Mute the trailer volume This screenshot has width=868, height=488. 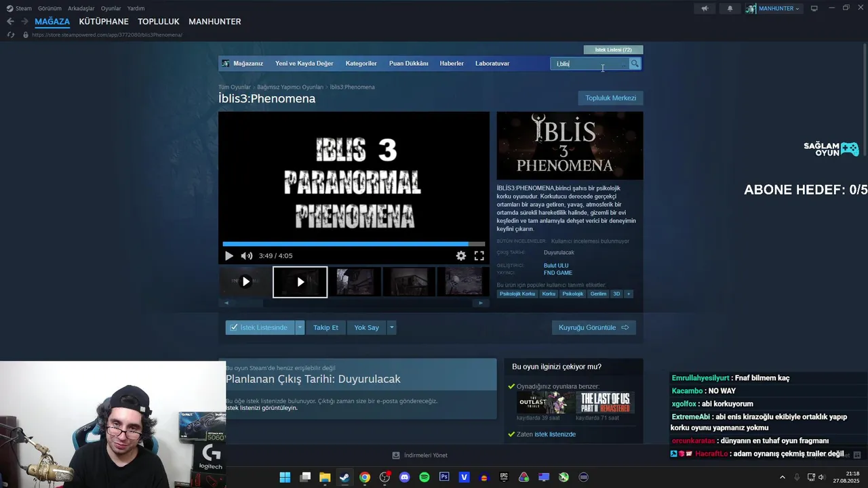click(246, 256)
